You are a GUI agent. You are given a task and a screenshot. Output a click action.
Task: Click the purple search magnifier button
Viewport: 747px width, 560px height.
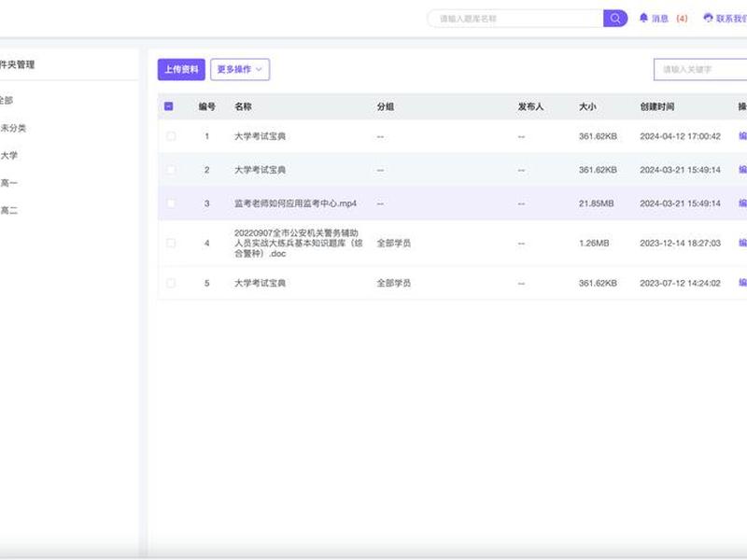[x=615, y=19]
